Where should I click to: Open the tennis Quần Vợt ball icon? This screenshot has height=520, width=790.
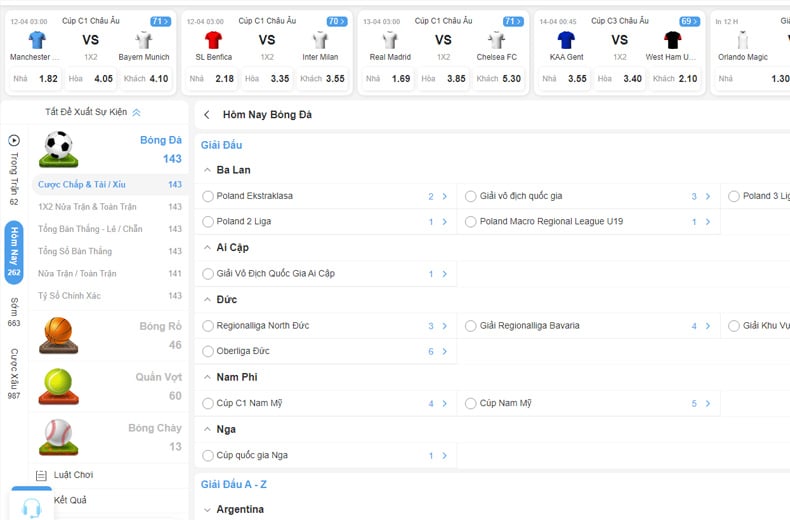[x=58, y=385]
